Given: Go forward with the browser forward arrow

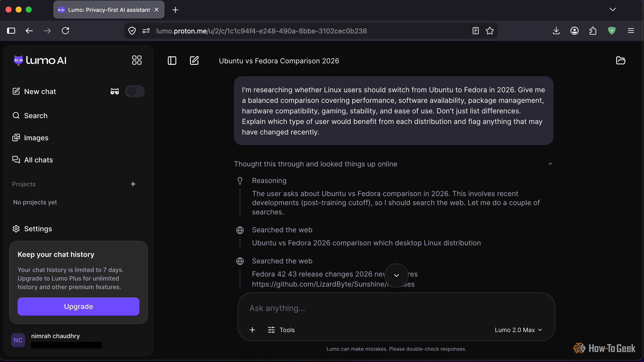Looking at the screenshot, I should pos(47,31).
